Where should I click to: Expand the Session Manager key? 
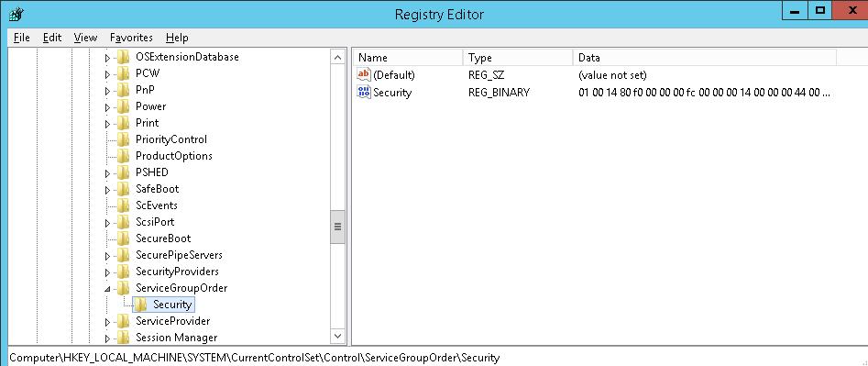[107, 338]
